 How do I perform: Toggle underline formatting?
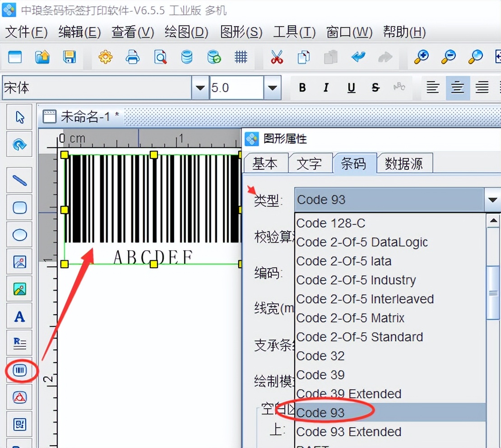tap(351, 88)
